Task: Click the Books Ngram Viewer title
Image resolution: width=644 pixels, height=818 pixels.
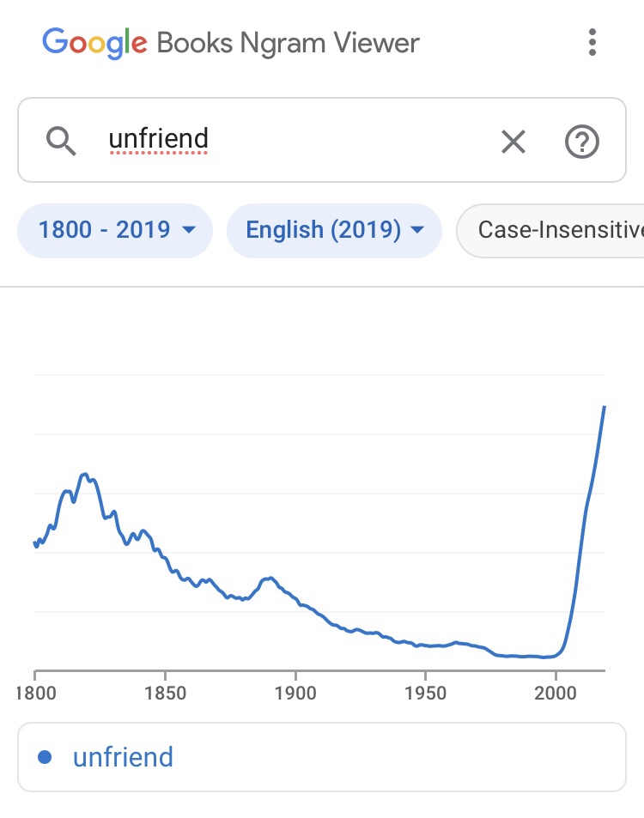Action: 288,42
